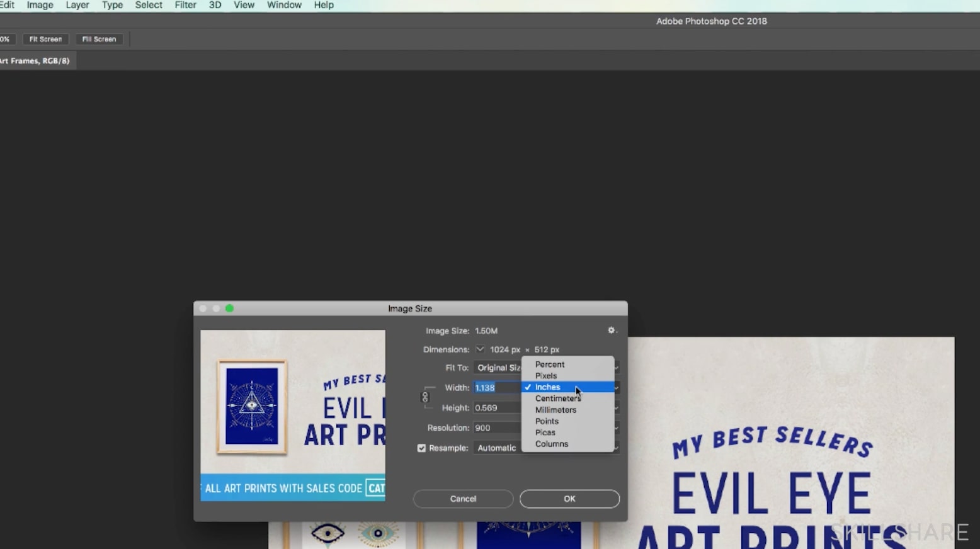Image resolution: width=980 pixels, height=549 pixels.
Task: Select Percent in the unit list
Action: (549, 365)
